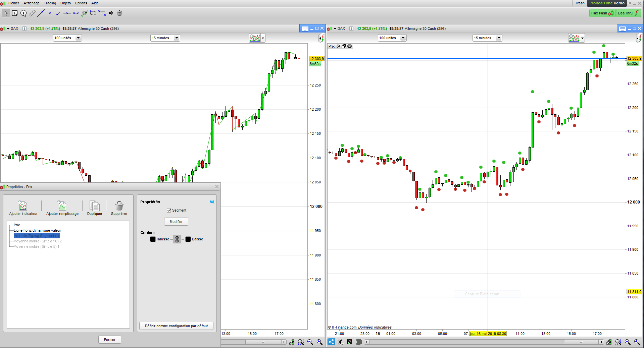Open Prix settings wrench on right chart
The height and width of the screenshot is (348, 644).
point(338,46)
